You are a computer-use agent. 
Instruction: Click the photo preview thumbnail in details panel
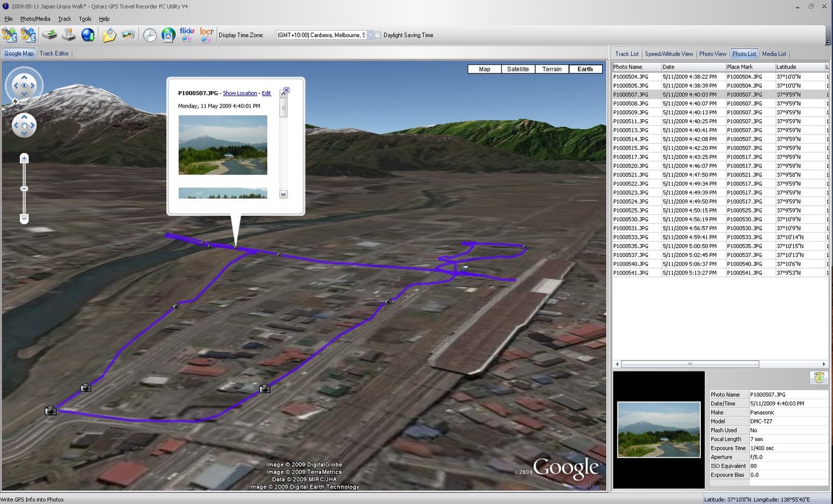coord(659,430)
